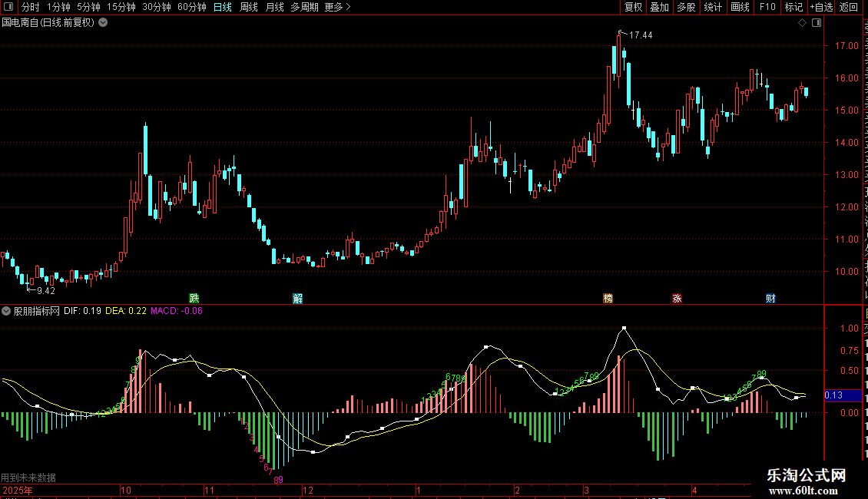
Task: Switch to 1分钟 period
Action: pyautogui.click(x=58, y=7)
